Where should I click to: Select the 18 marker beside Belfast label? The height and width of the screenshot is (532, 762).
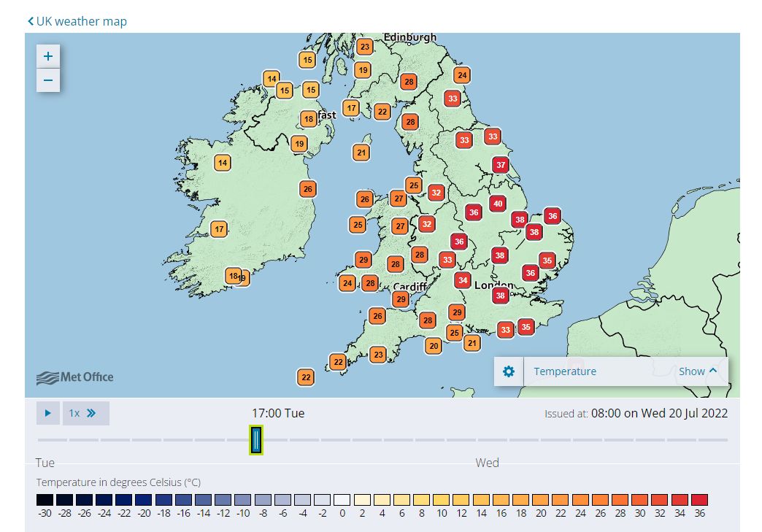coord(309,118)
